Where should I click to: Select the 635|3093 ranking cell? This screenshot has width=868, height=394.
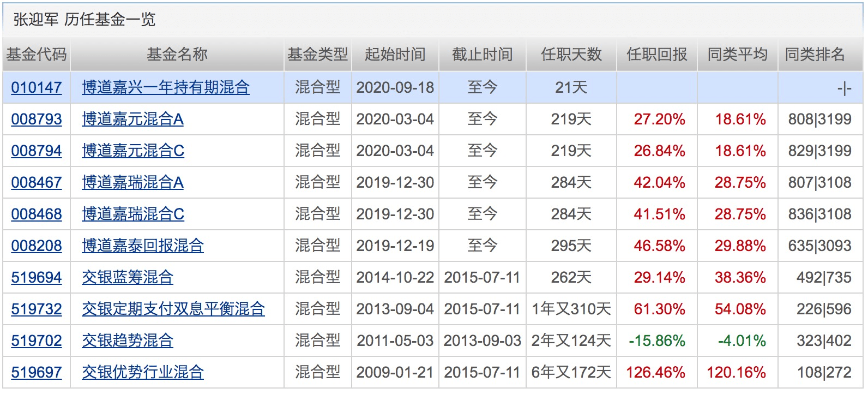(820, 246)
